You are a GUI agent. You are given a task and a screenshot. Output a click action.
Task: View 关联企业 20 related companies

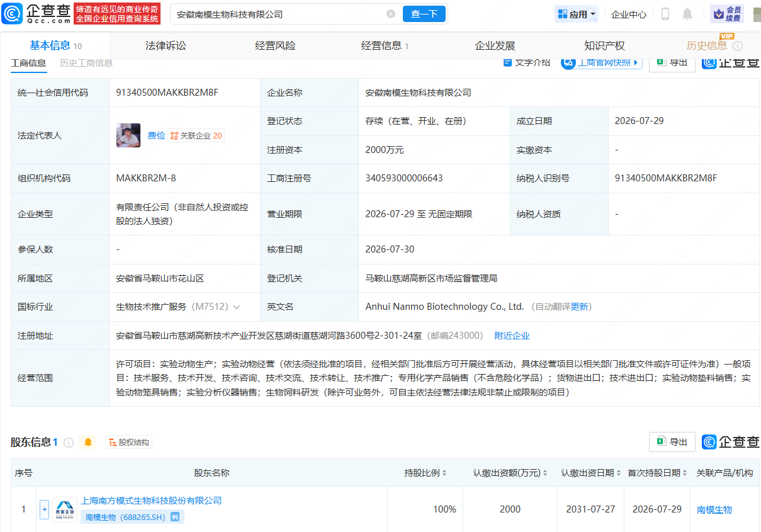196,135
